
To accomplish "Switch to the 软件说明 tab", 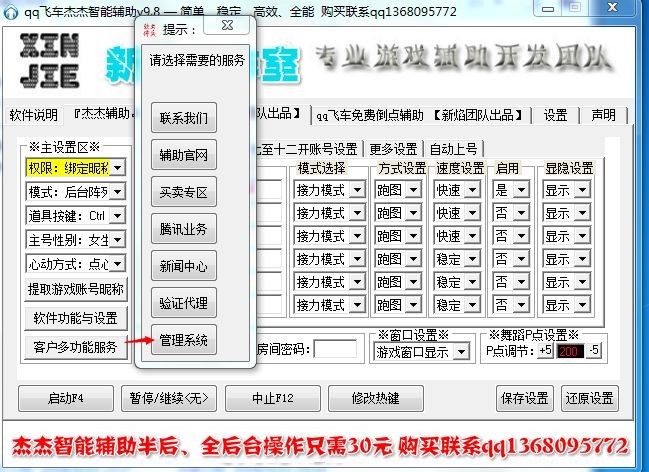I will click(x=34, y=115).
